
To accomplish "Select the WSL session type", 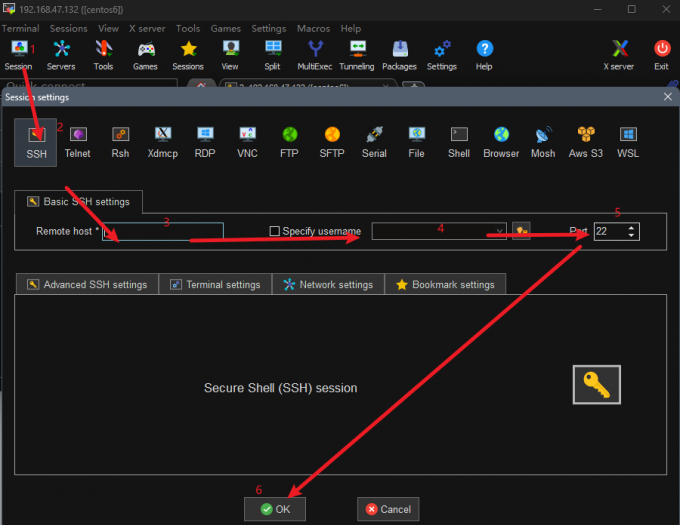I will (x=628, y=142).
